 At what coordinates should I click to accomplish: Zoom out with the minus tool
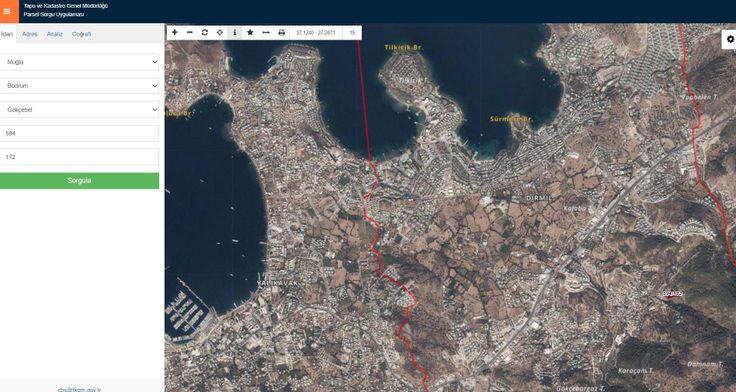[190, 32]
